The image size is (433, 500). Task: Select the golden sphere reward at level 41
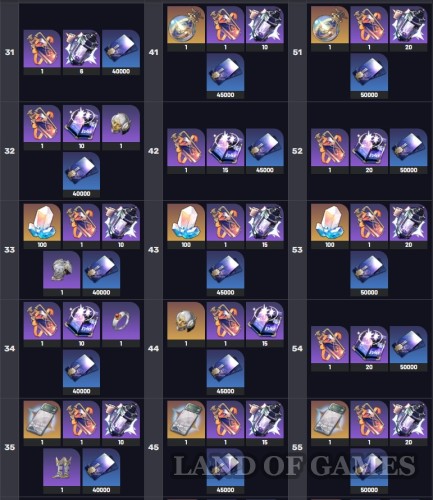coord(186,28)
